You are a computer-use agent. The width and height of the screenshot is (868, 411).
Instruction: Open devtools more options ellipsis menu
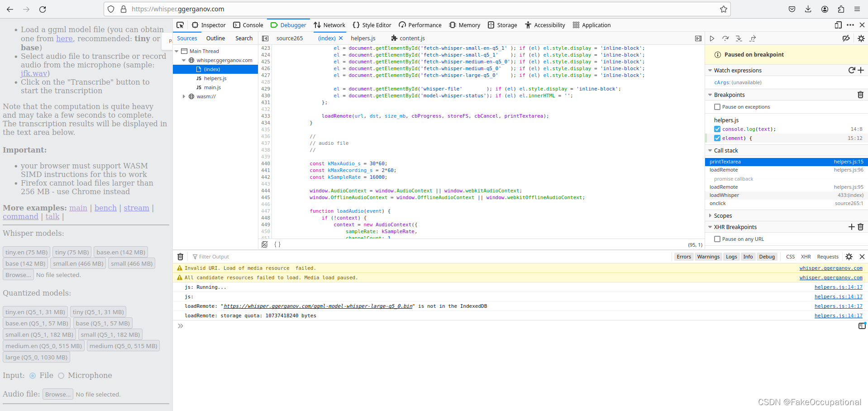pyautogui.click(x=850, y=25)
